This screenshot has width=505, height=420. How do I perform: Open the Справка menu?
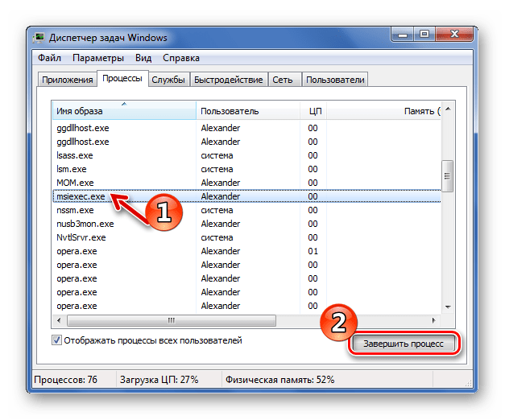tap(181, 58)
